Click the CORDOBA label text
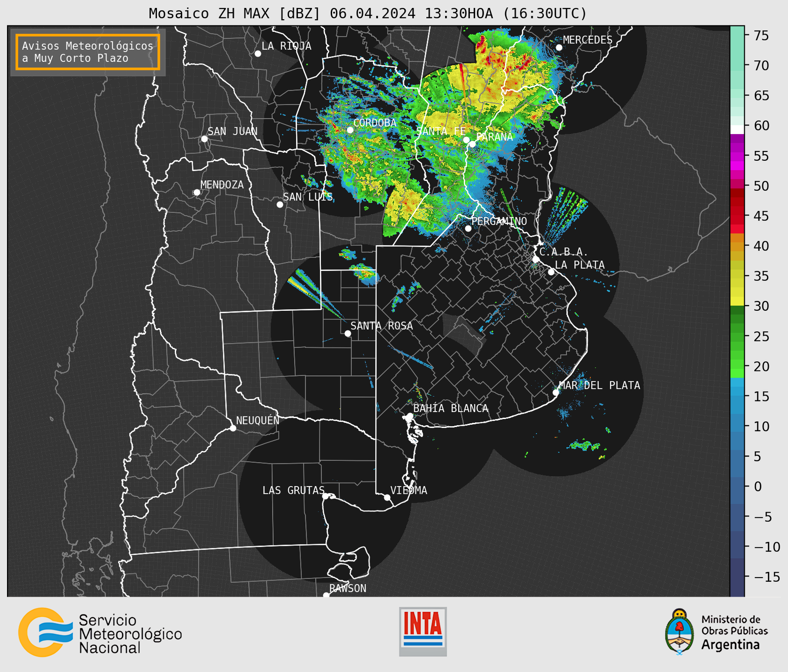This screenshot has width=788, height=672. [x=375, y=123]
